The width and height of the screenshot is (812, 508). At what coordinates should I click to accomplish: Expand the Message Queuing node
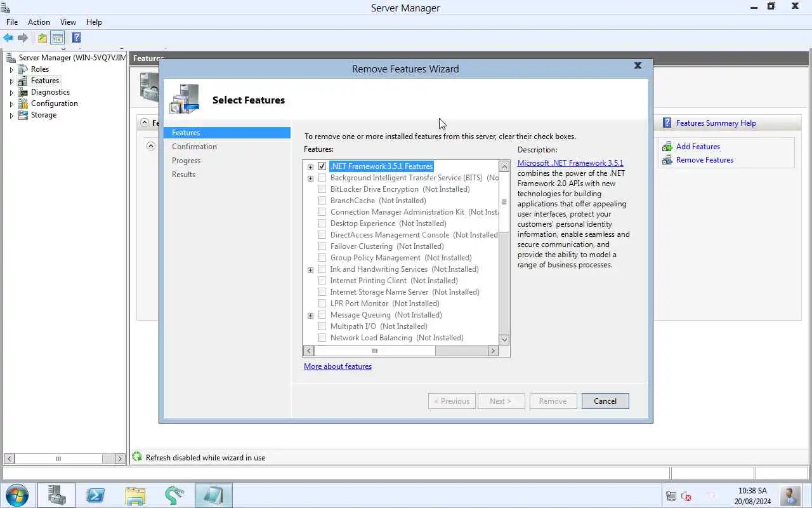[x=310, y=316]
